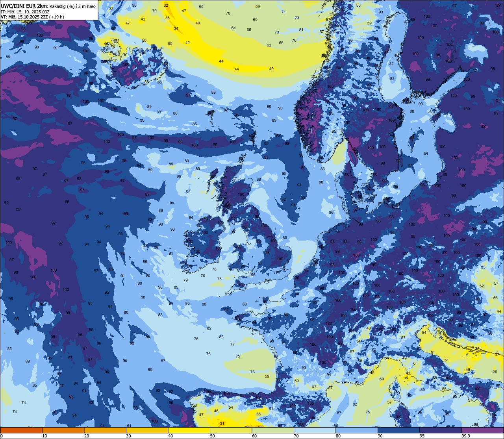Click the '66' value in Norwegian Sea
The height and width of the screenshot is (439, 504).
coord(281,43)
